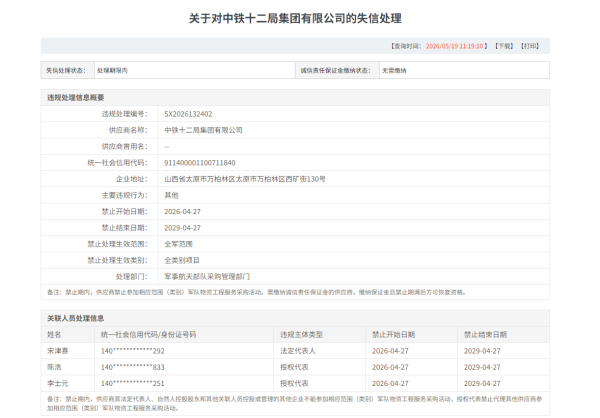Click 授权代表 in 陈浩's row
The width and height of the screenshot is (600, 418).
point(294,367)
